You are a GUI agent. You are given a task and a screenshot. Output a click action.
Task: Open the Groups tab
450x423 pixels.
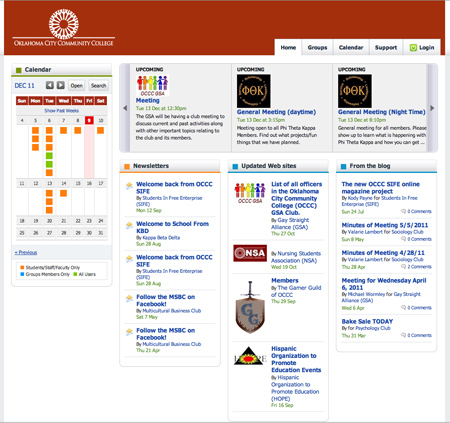point(317,48)
